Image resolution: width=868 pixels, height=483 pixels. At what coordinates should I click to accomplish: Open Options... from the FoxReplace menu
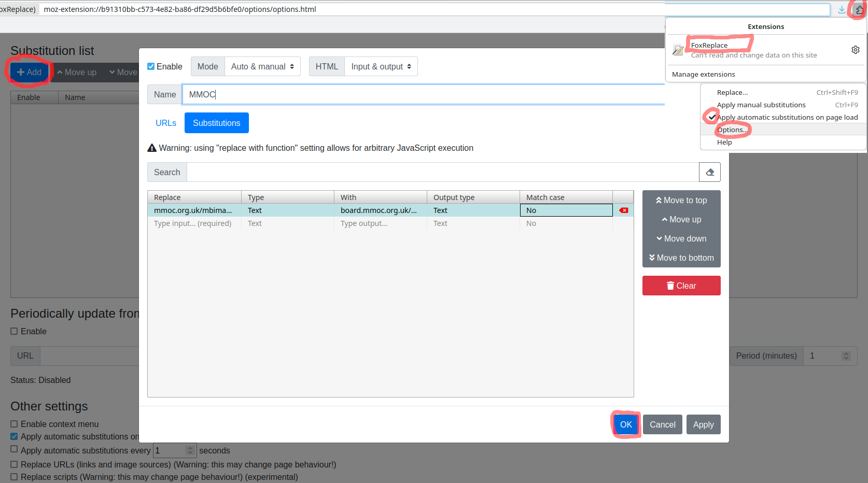[783, 130]
